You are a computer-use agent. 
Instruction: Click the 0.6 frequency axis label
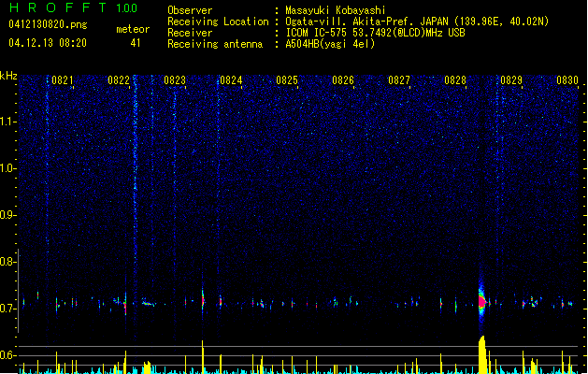click(8, 355)
